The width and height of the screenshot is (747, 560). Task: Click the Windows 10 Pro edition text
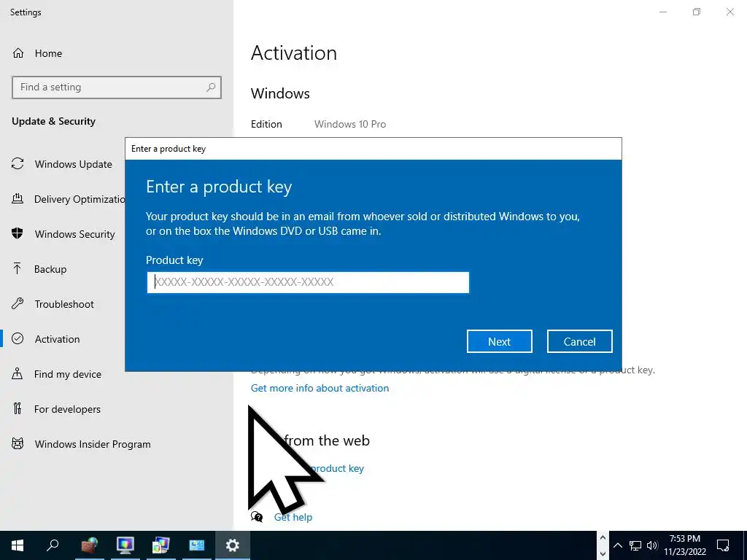[350, 124]
